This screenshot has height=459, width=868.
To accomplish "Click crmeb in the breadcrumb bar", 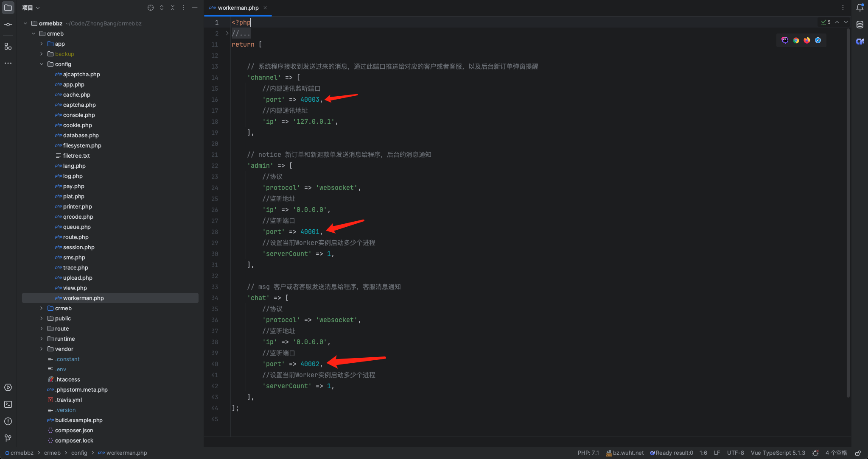I will coord(52,453).
